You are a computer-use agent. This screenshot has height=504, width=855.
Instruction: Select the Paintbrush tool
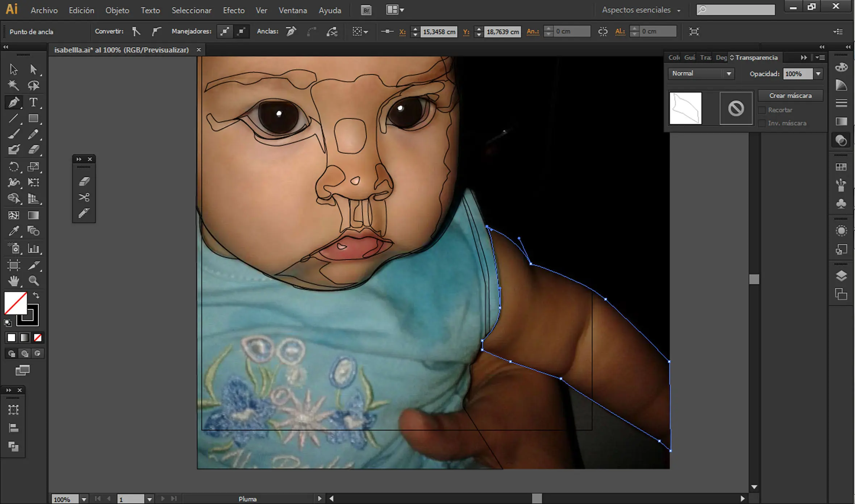13,134
